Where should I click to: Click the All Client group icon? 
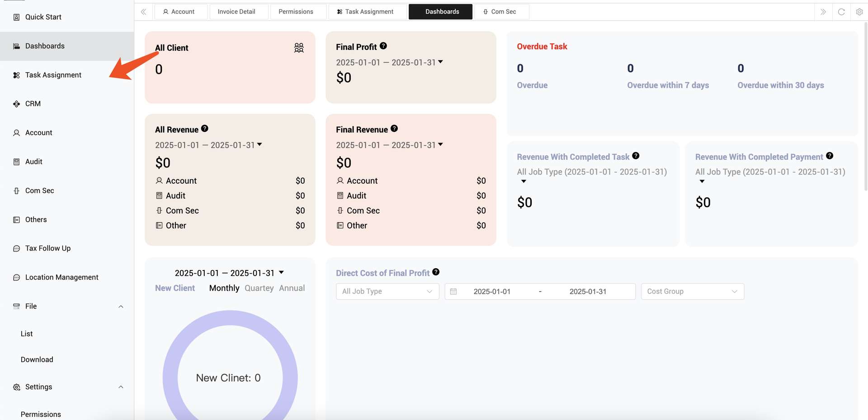299,48
